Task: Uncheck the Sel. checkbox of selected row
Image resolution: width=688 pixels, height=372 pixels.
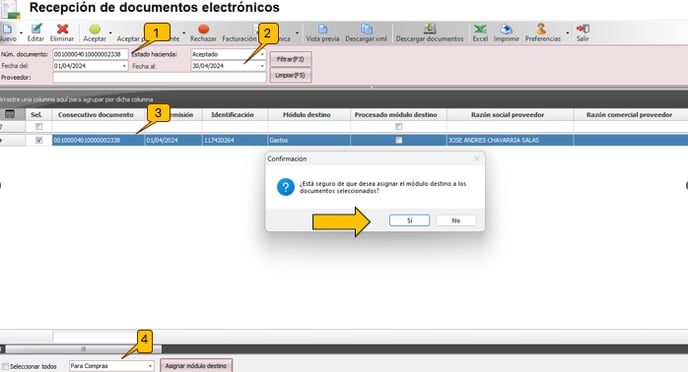Action: point(39,140)
